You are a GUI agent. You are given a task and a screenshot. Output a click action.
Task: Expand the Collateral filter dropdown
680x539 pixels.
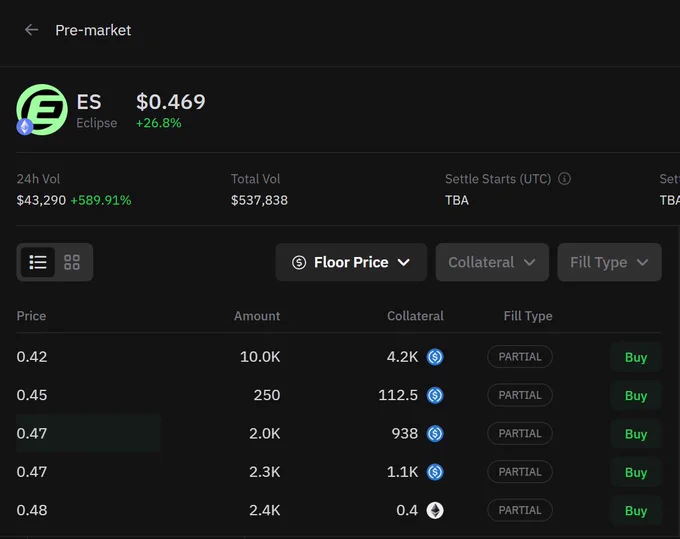tap(492, 262)
